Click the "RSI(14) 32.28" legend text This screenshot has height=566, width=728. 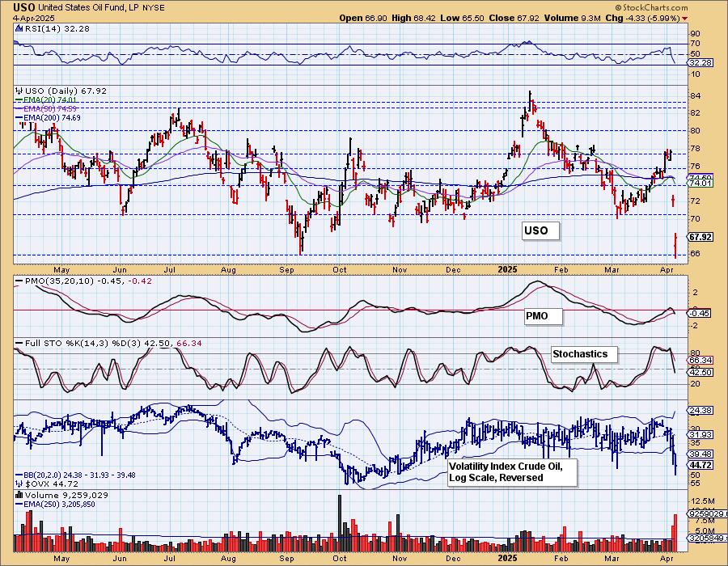pos(57,28)
